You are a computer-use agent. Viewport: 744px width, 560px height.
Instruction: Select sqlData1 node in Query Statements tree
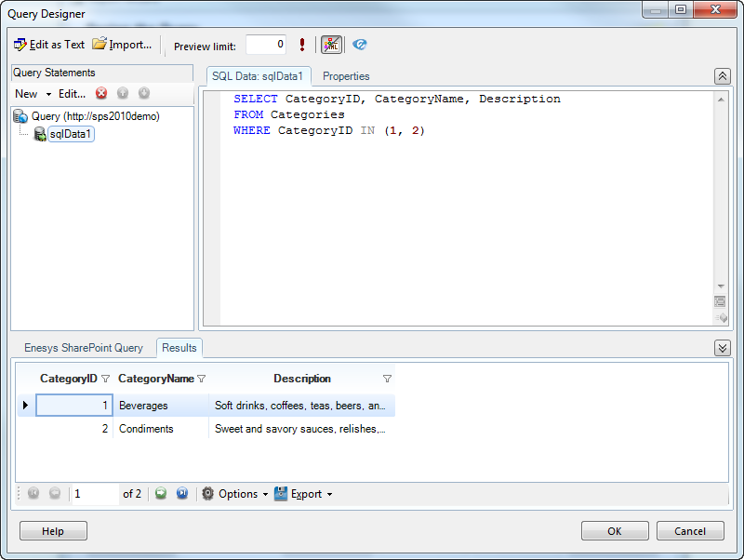click(x=71, y=134)
